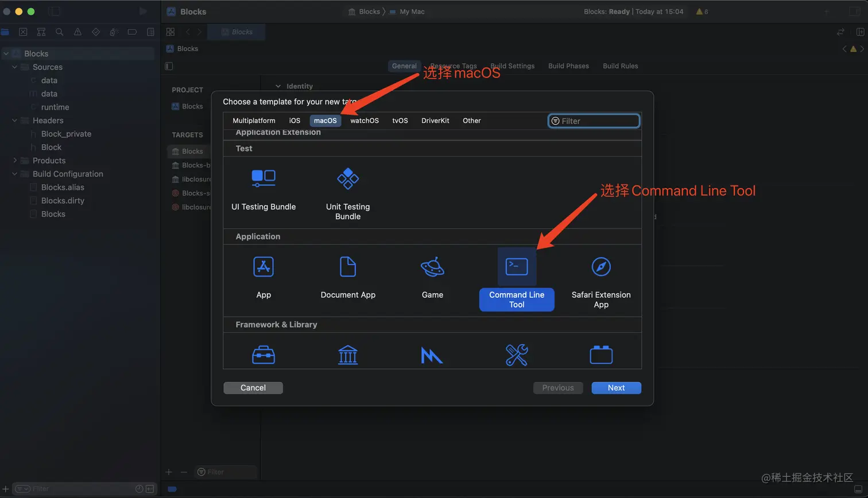This screenshot has width=868, height=498.
Task: Open the Blocks scheme selector
Action: tap(364, 11)
